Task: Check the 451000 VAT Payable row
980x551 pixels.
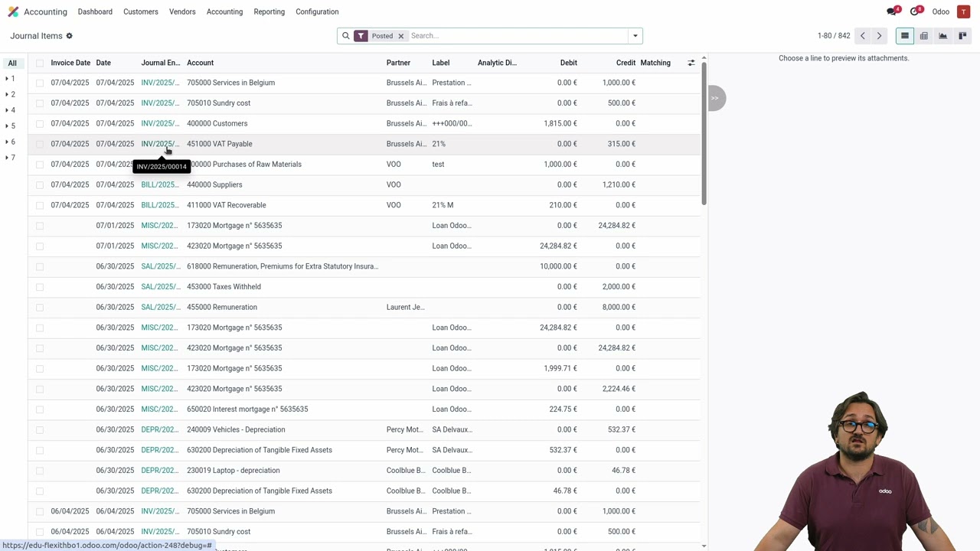Action: pos(40,144)
